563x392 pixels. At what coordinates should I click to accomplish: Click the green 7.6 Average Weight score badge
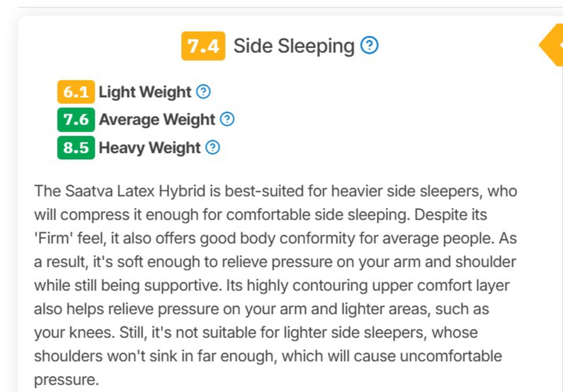[76, 119]
